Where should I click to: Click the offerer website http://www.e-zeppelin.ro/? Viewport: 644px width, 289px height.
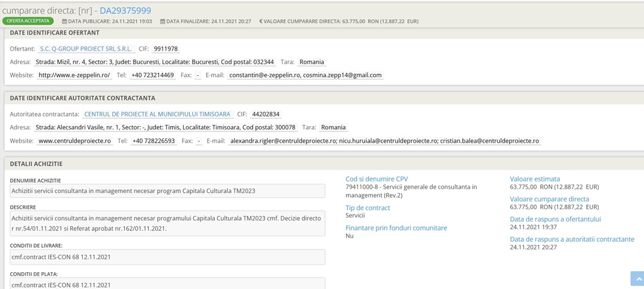(x=75, y=75)
